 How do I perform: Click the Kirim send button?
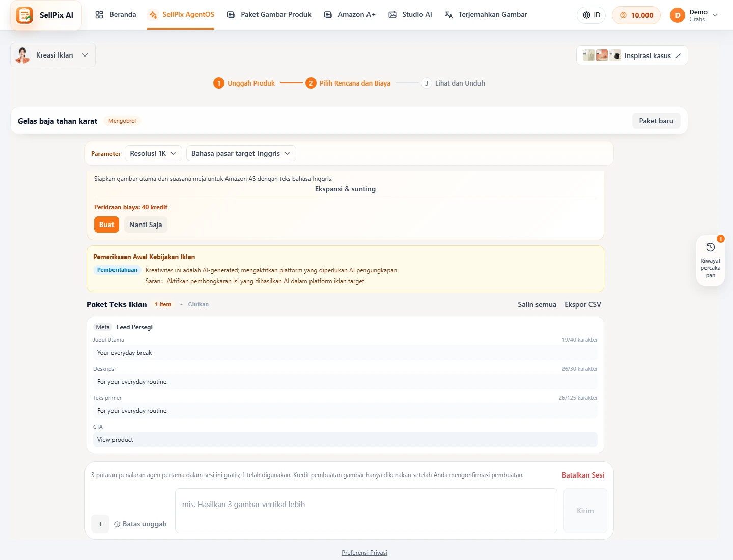pos(585,511)
